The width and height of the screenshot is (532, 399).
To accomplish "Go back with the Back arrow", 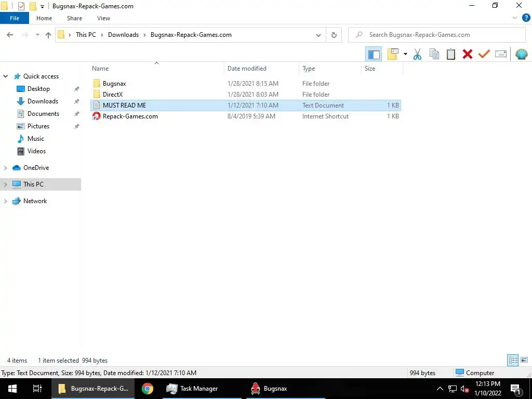I will 10,35.
